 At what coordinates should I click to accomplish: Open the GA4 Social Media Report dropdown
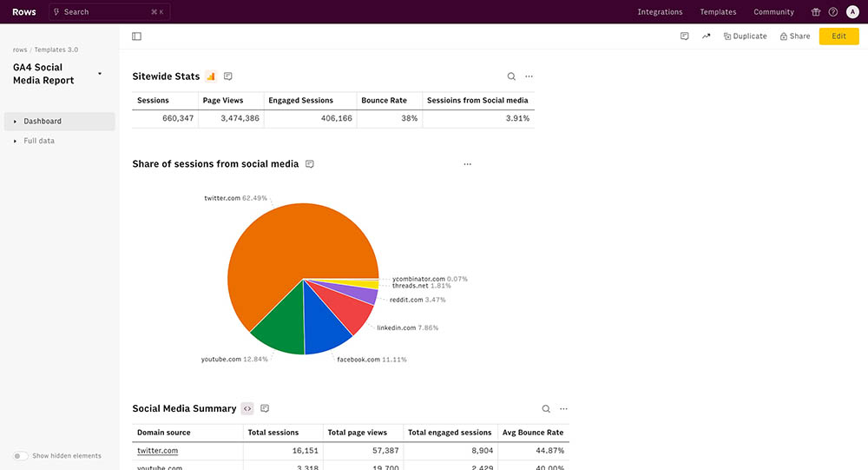point(100,74)
